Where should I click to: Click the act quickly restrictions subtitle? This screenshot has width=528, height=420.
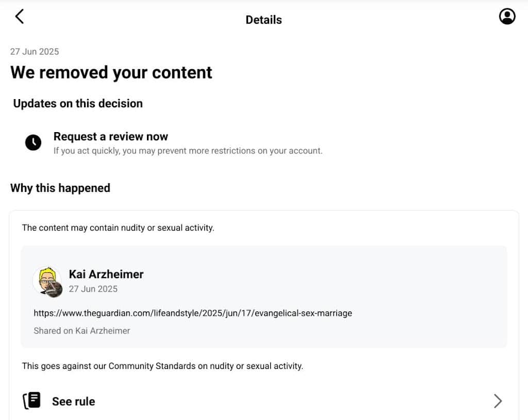click(x=188, y=151)
